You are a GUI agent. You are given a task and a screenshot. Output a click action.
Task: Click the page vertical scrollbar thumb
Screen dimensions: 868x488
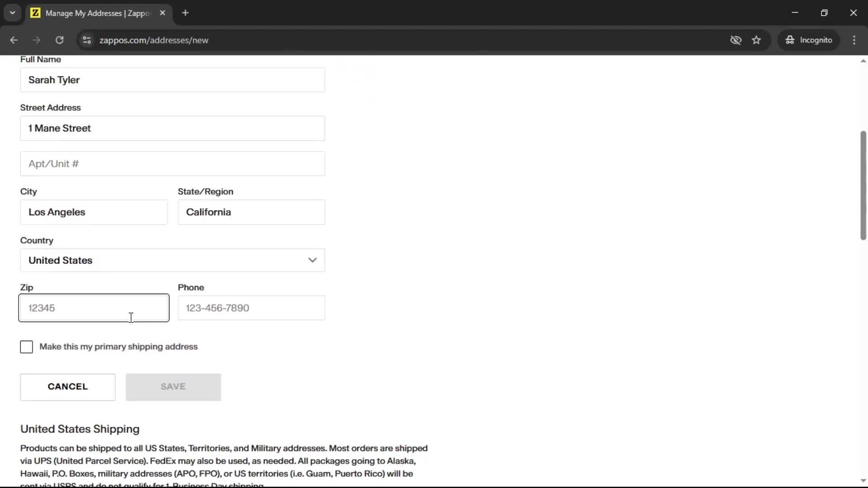(x=863, y=185)
